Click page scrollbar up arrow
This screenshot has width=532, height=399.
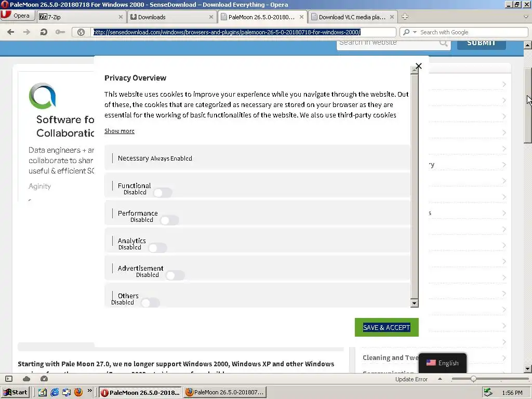[x=527, y=45]
